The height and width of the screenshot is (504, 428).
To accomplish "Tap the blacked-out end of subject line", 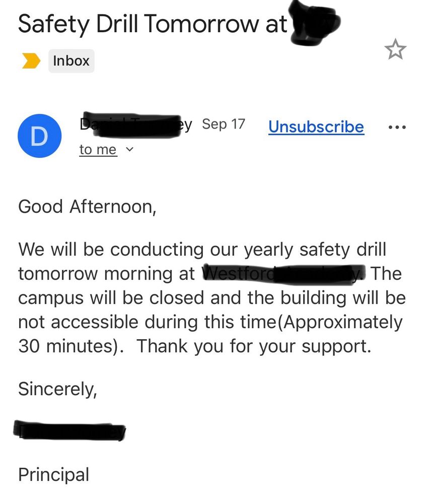I will (x=315, y=23).
